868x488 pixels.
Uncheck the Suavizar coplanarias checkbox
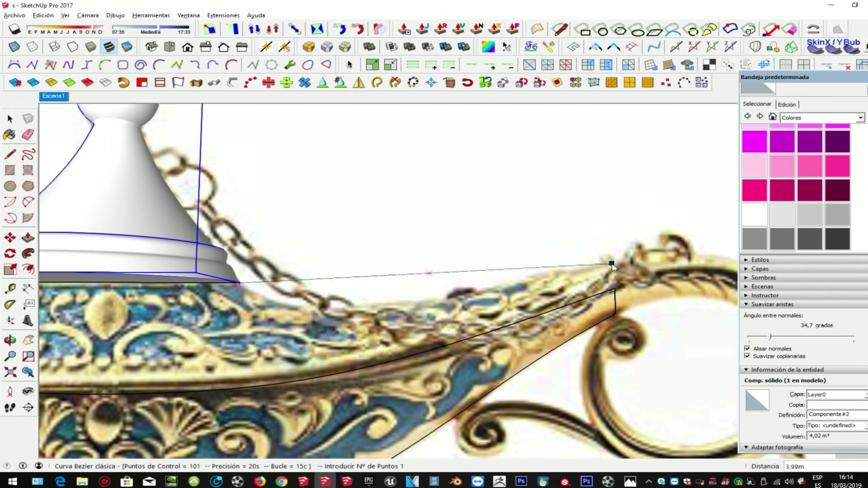(x=747, y=356)
